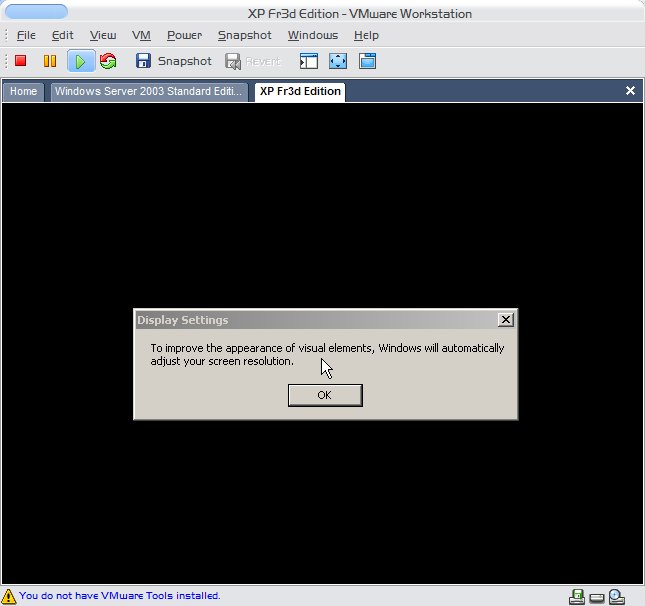Select the XP Fr3d Edition tab
The width and height of the screenshot is (645, 606).
[x=300, y=91]
